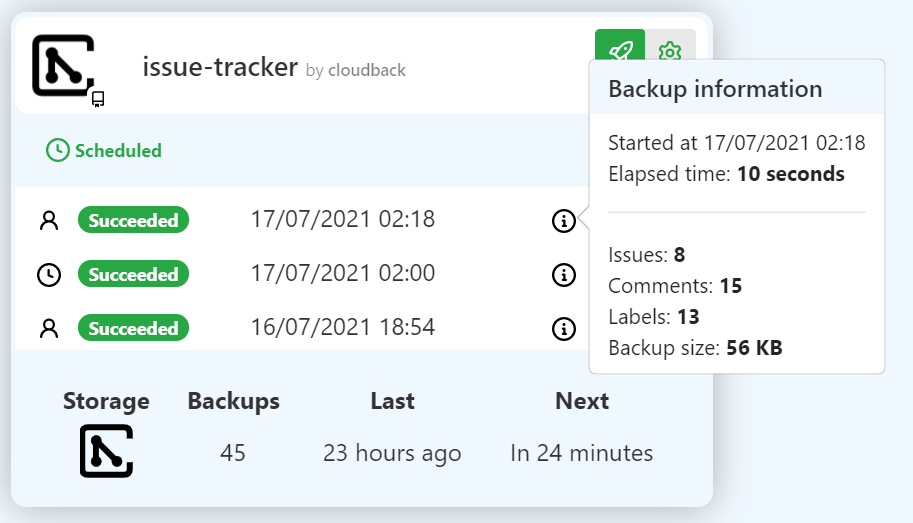Click Succeeded badge for 16/07/2021 18:54

coord(133,328)
